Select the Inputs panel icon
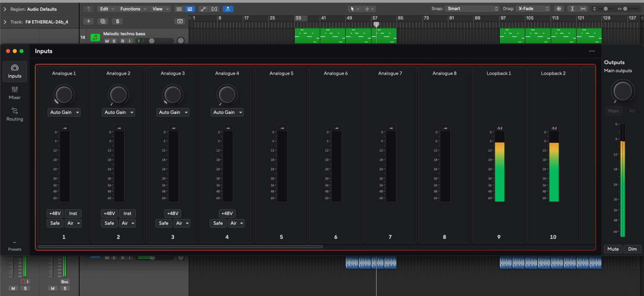644x296 pixels. [x=15, y=71]
